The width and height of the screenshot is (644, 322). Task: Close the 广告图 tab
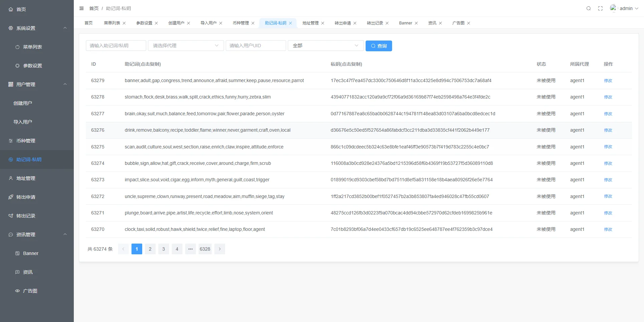point(469,23)
